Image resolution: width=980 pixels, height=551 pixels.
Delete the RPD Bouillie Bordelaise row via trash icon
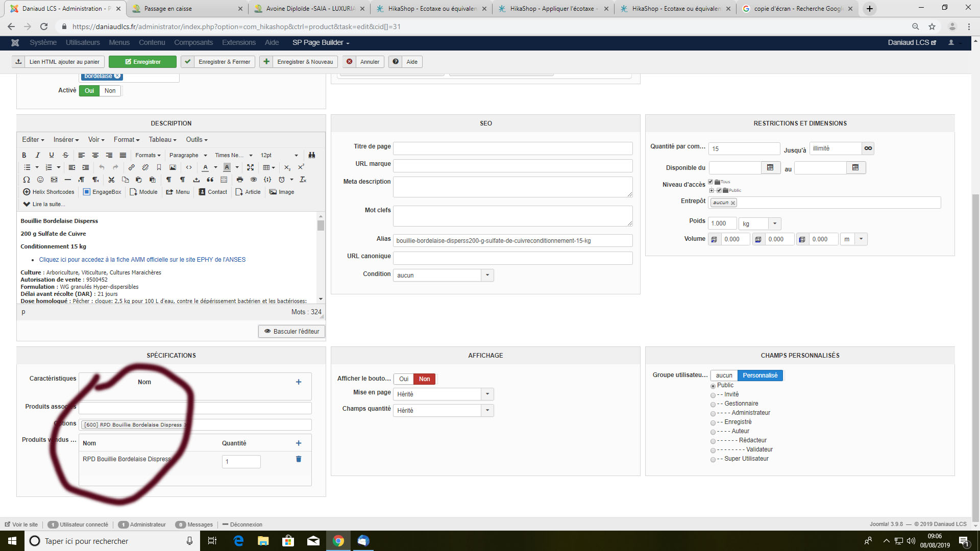pyautogui.click(x=299, y=459)
